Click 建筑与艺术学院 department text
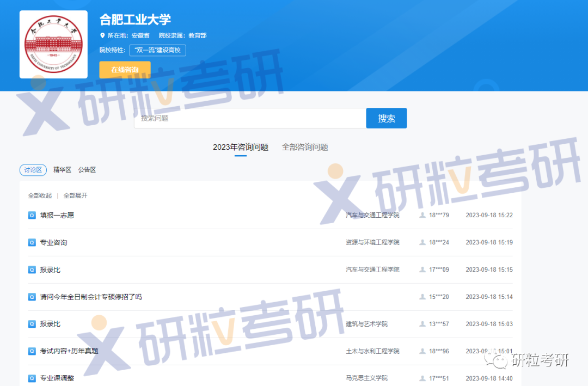The image size is (588, 386). pyautogui.click(x=367, y=324)
